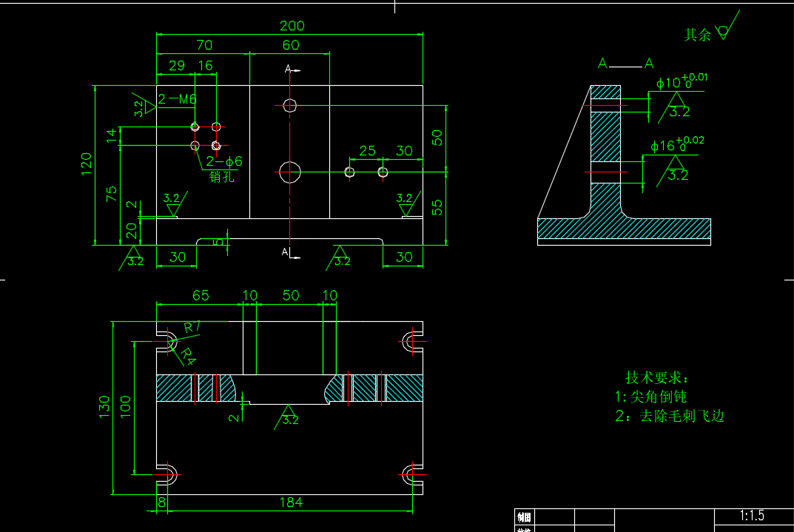This screenshot has height=532, width=794.
Task: Click the 130 height dimension in bottom view
Action: (x=104, y=407)
